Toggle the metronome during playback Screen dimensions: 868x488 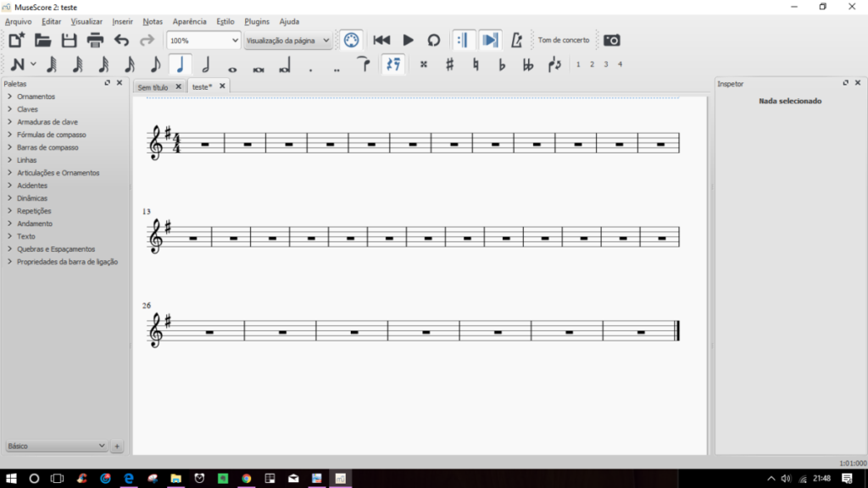coord(515,40)
